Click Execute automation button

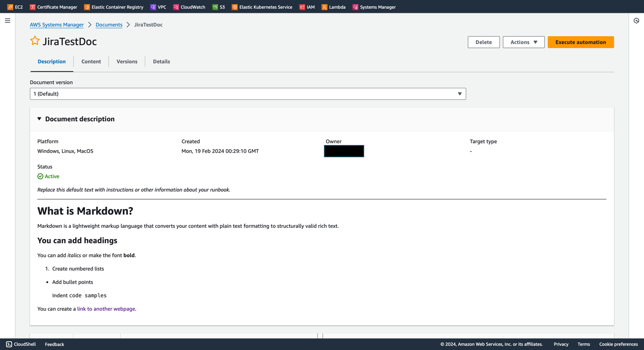tap(581, 42)
